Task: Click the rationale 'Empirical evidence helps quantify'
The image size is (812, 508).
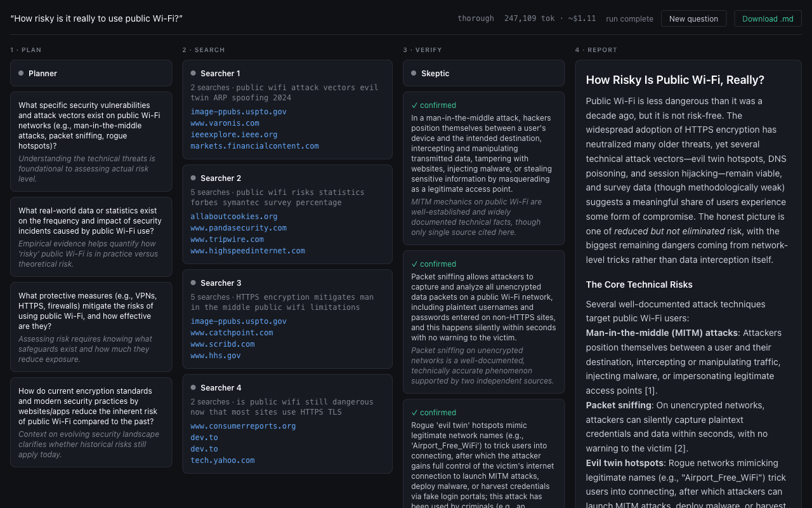Action: pyautogui.click(x=88, y=254)
